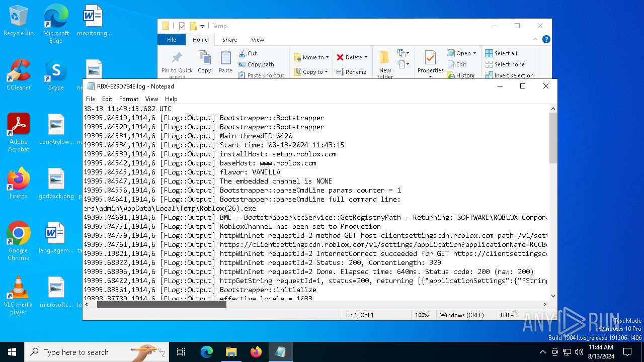Open languagem Word document on desktop
Image resolution: width=644 pixels, height=362 pixels.
pyautogui.click(x=56, y=238)
